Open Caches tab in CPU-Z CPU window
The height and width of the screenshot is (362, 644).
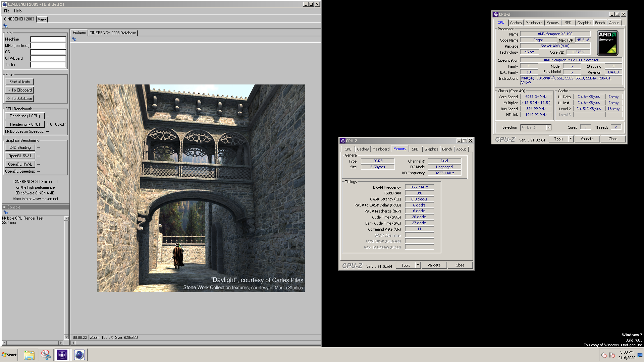point(516,23)
